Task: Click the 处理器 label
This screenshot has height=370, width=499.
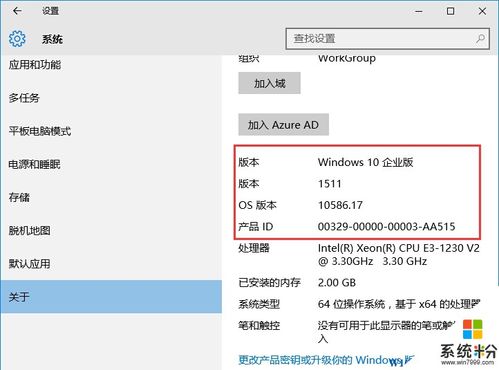Action: [254, 248]
